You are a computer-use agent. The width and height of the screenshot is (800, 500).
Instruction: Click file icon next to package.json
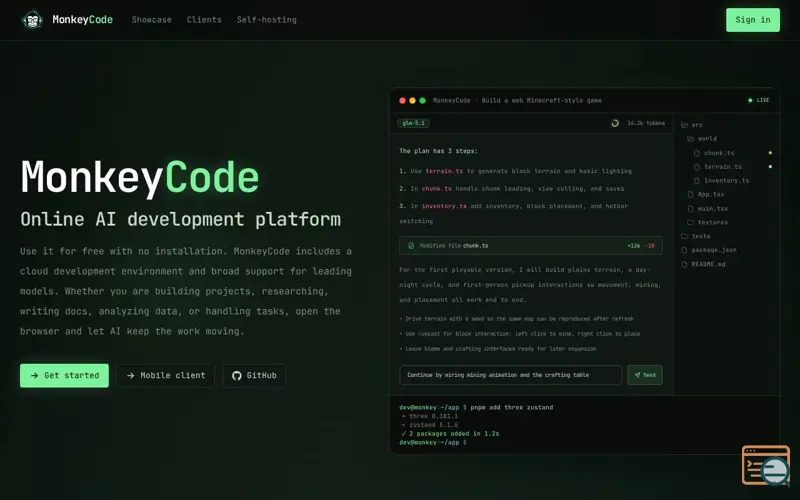[x=684, y=250]
